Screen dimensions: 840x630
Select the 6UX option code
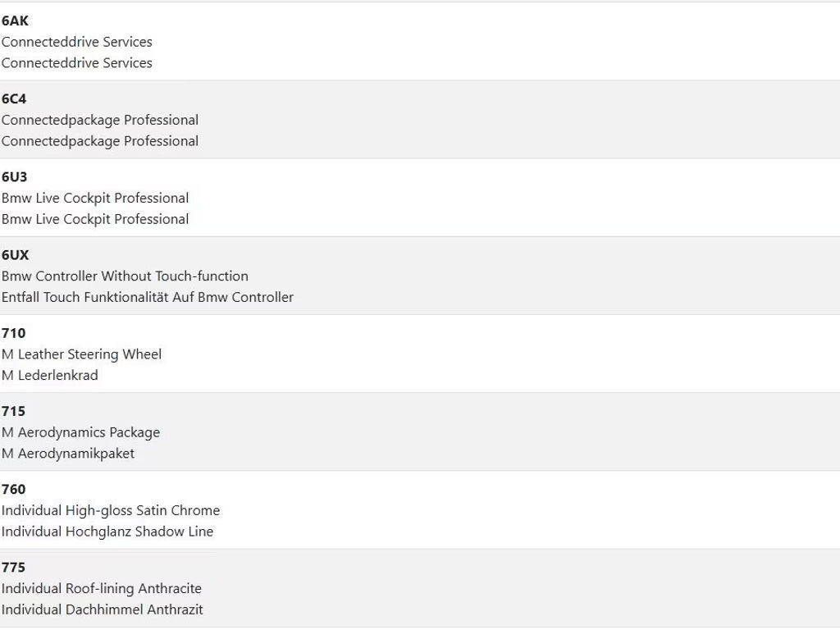[x=15, y=254]
